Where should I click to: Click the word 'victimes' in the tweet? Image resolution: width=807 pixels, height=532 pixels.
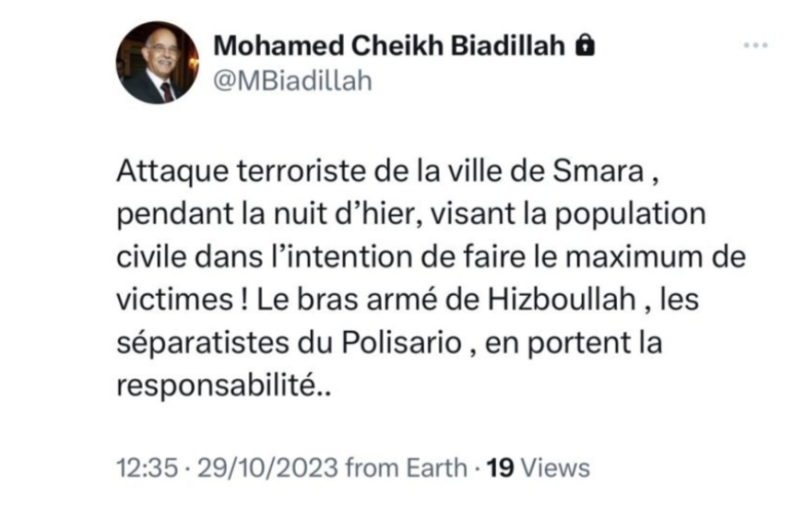point(175,299)
